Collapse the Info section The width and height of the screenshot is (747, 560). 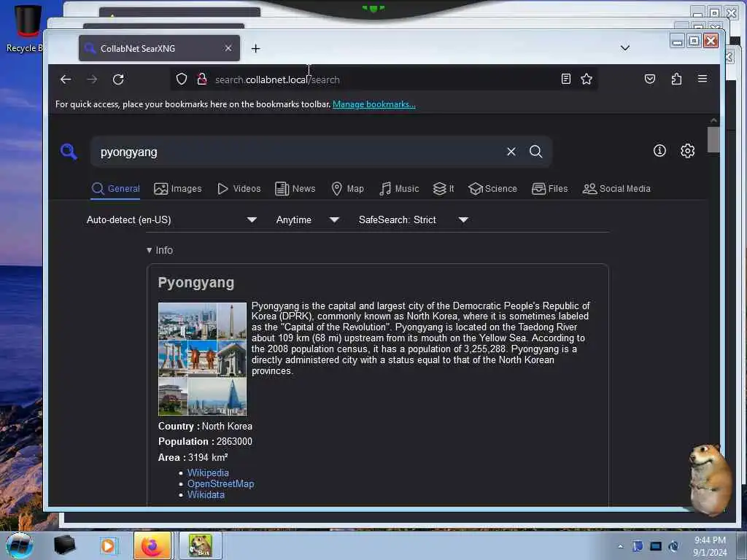(160, 250)
